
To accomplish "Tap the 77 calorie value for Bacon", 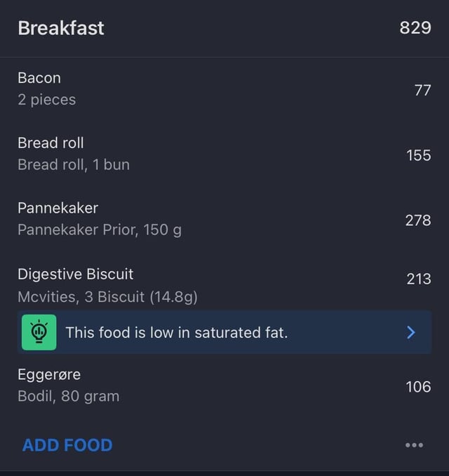I will (x=422, y=90).
